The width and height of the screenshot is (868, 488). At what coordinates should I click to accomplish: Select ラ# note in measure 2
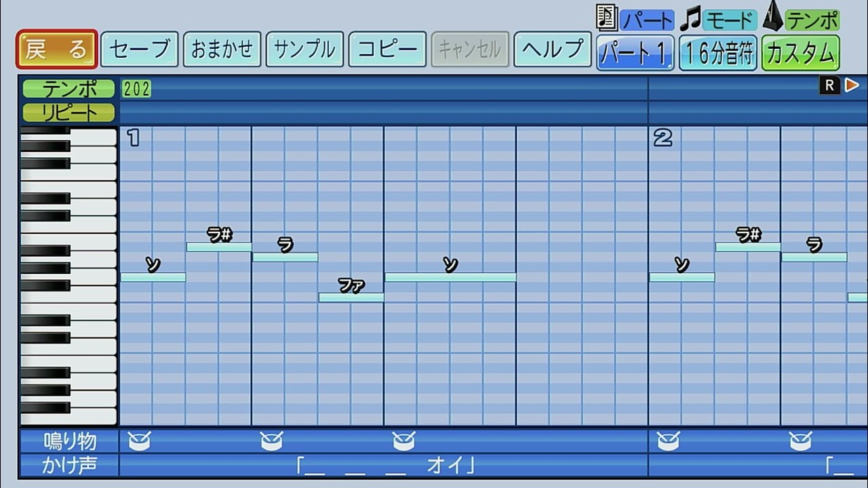tap(748, 247)
